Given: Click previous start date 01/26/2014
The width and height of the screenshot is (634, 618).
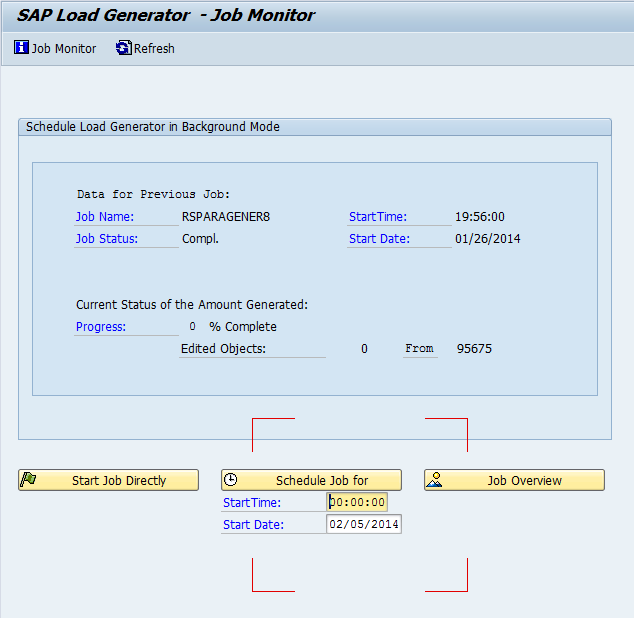Looking at the screenshot, I should click(x=487, y=239).
